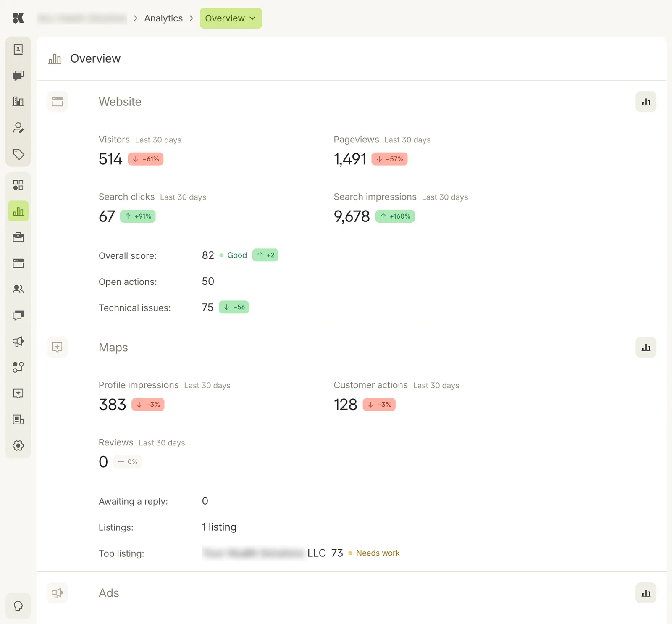Open the dashboard grid sidebar icon
The image size is (672, 624).
pyautogui.click(x=18, y=185)
